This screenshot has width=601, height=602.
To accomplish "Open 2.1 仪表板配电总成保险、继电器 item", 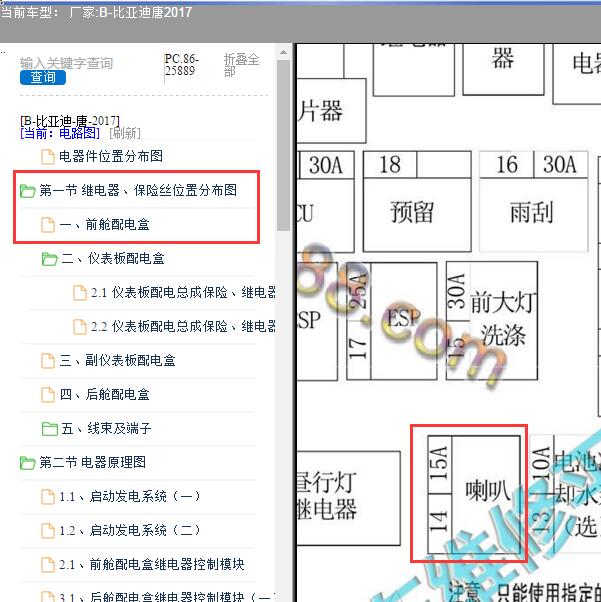I will [x=183, y=292].
